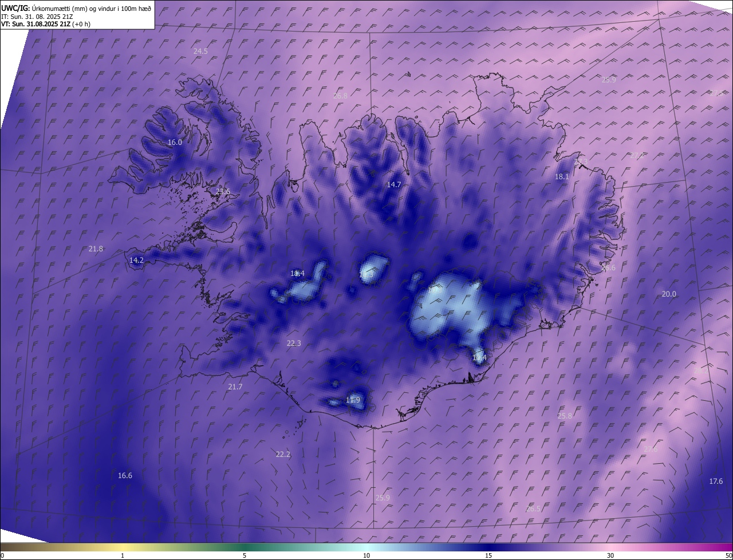Select the 14.7 value in north Iceland

pos(394,184)
